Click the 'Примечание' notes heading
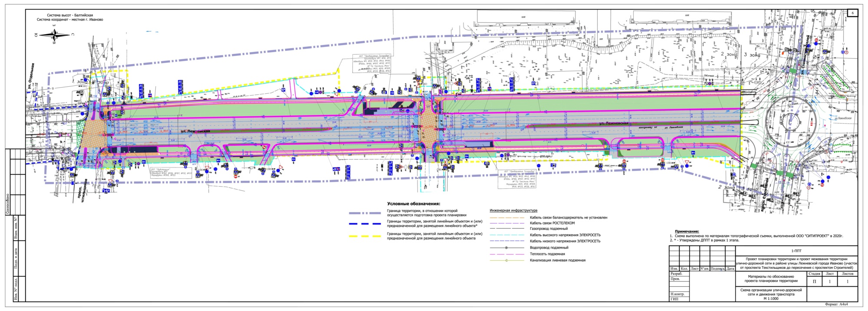Screen dimensions: 868x311 (687, 232)
